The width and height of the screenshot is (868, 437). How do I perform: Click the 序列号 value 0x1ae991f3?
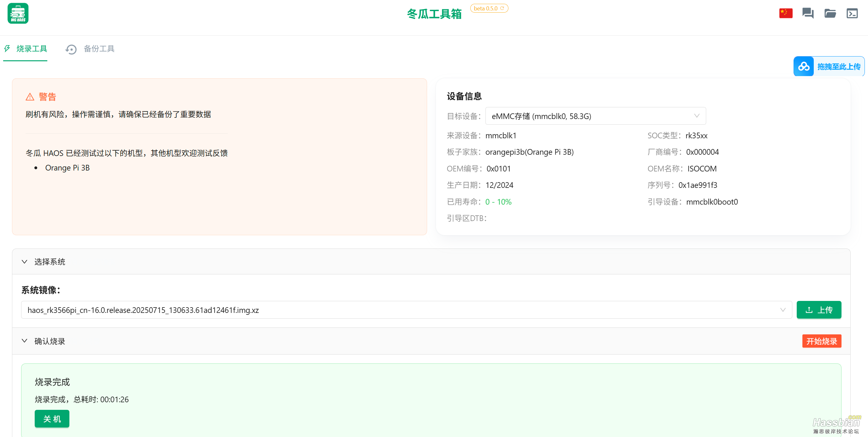697,185
